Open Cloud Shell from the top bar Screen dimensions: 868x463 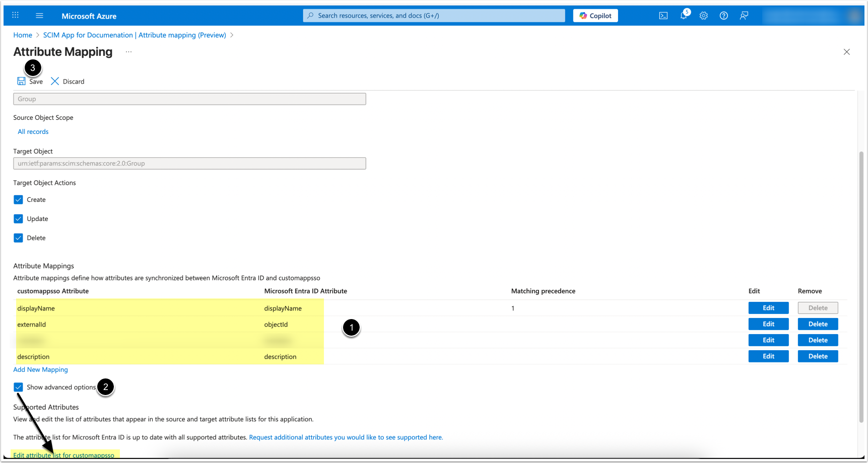663,16
